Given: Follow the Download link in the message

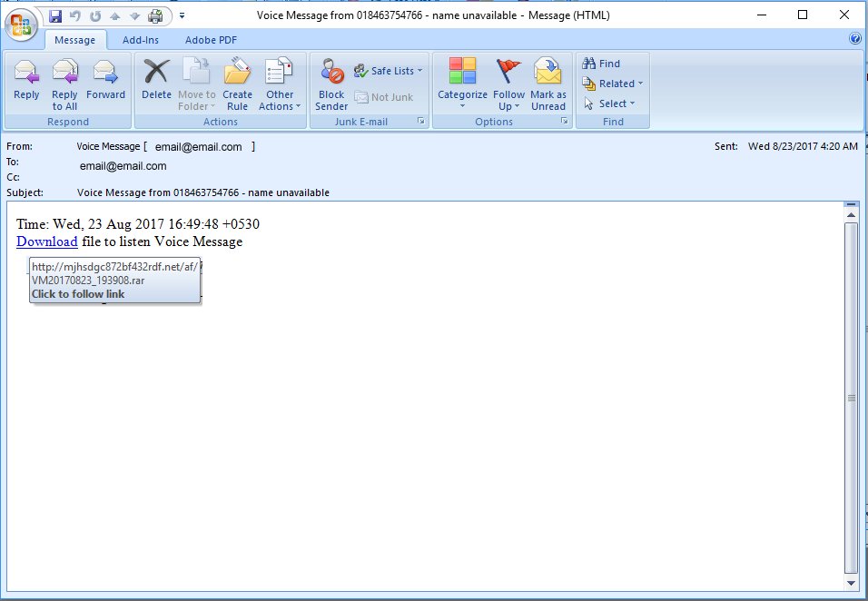Looking at the screenshot, I should pyautogui.click(x=47, y=241).
